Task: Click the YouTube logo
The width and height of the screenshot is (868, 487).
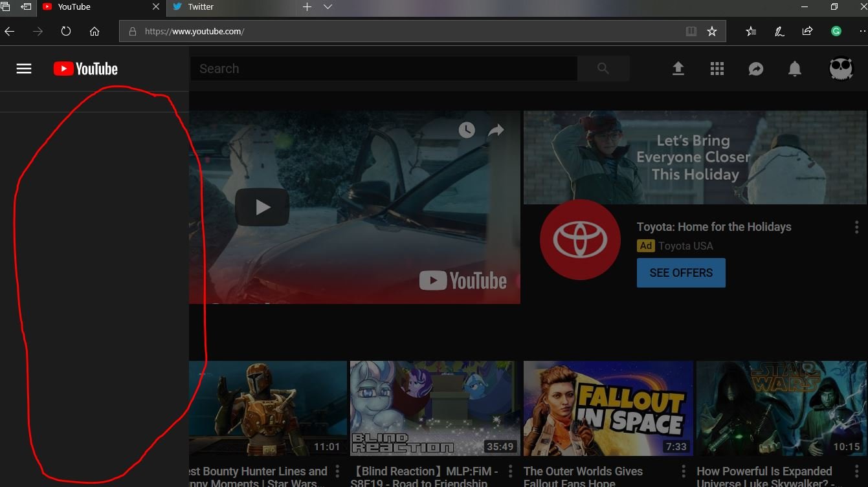Action: point(85,69)
